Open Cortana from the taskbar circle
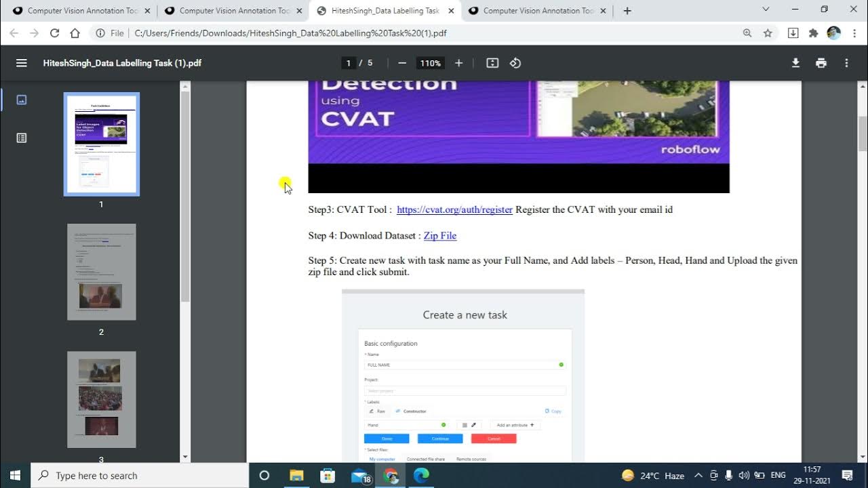The width and height of the screenshot is (868, 488). (264, 475)
